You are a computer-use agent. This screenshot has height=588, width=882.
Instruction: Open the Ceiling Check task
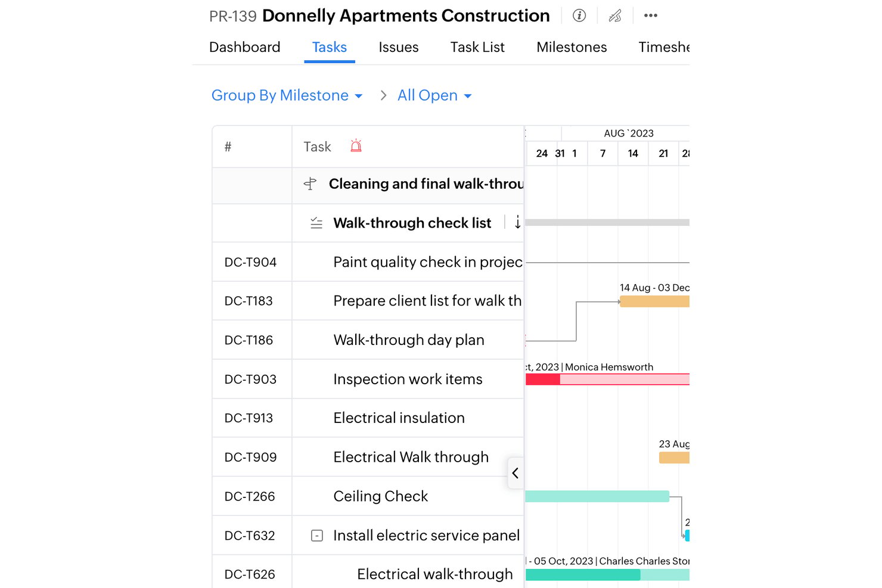[380, 496]
